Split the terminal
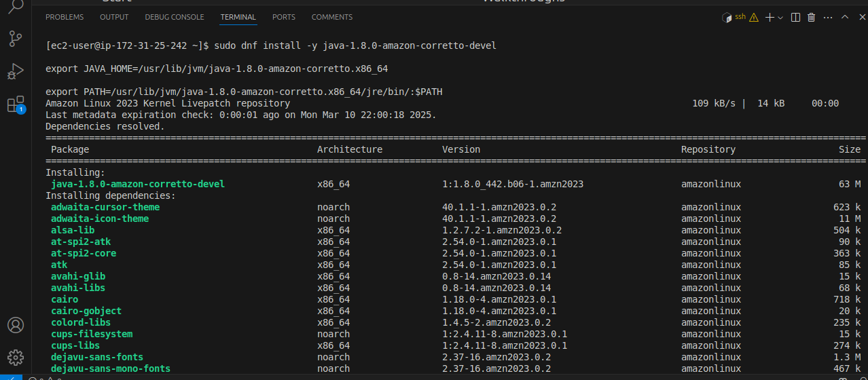 (x=796, y=17)
